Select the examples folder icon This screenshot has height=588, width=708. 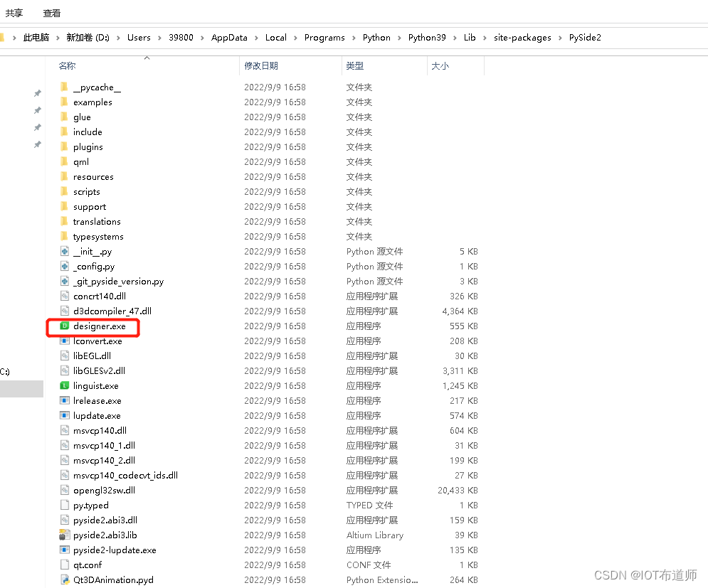[64, 102]
